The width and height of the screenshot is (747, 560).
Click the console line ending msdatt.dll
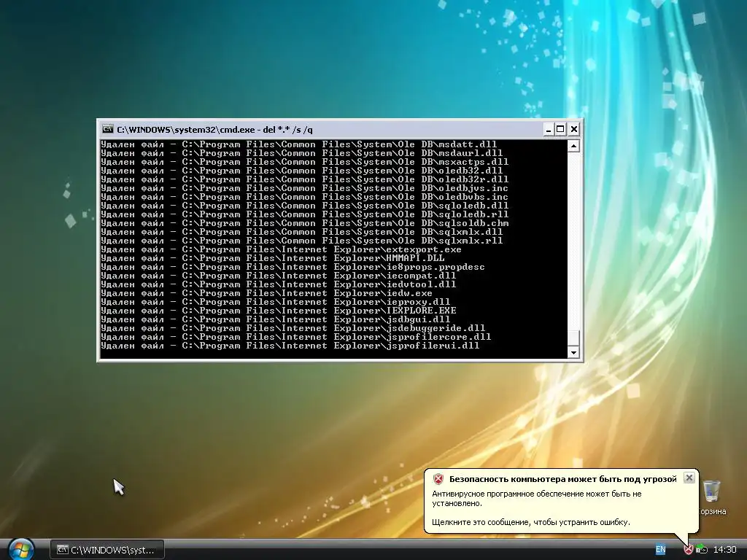[x=298, y=144]
